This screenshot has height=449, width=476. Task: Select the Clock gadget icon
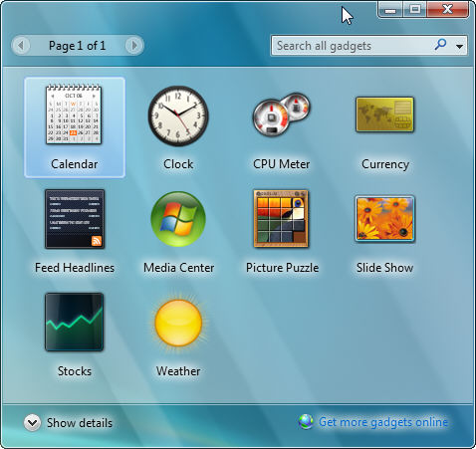178,115
